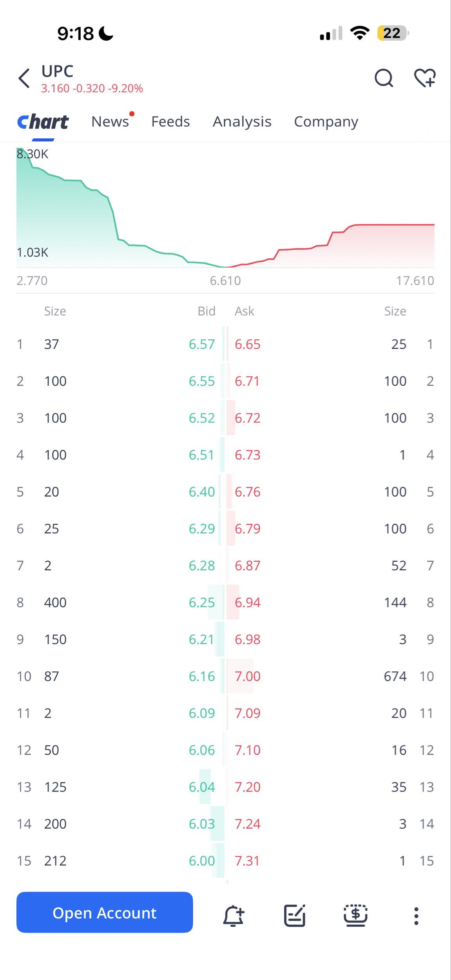Image resolution: width=451 pixels, height=980 pixels.
Task: Select the Analysis tab
Action: point(242,122)
